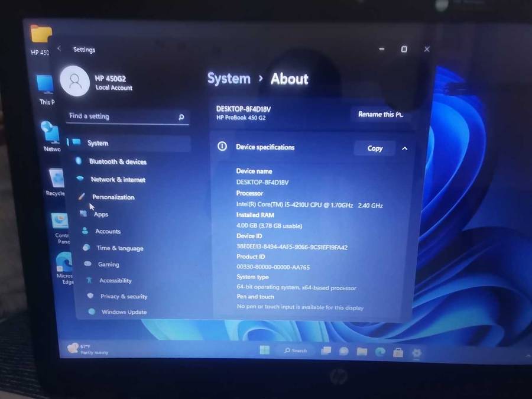Click the Gaming controller icon

point(87,264)
